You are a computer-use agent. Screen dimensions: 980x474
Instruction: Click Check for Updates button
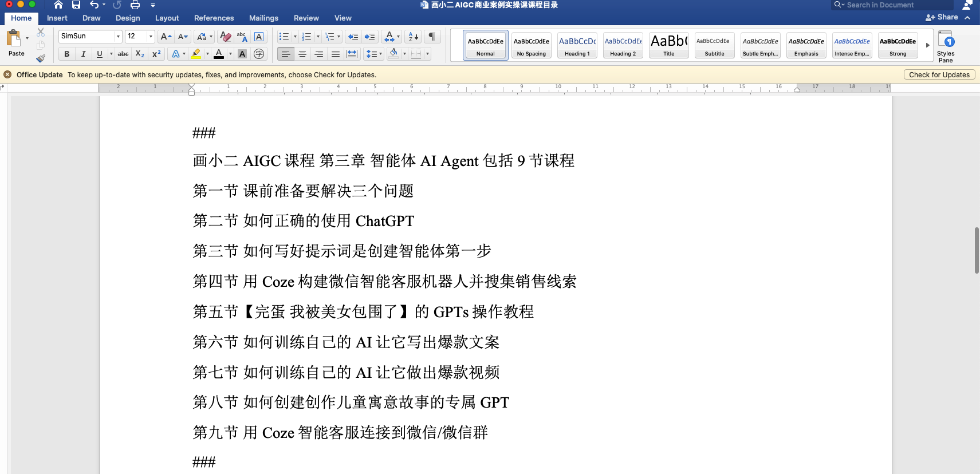point(939,75)
